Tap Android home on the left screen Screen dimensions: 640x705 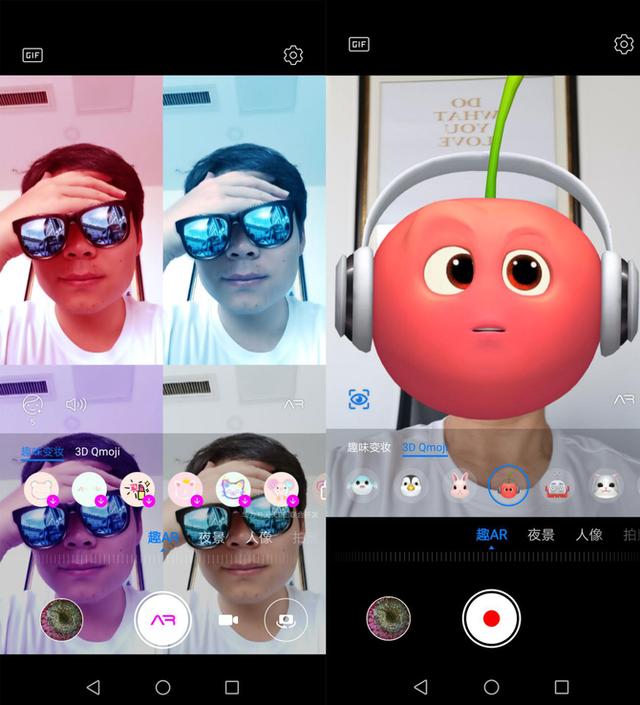click(x=163, y=687)
